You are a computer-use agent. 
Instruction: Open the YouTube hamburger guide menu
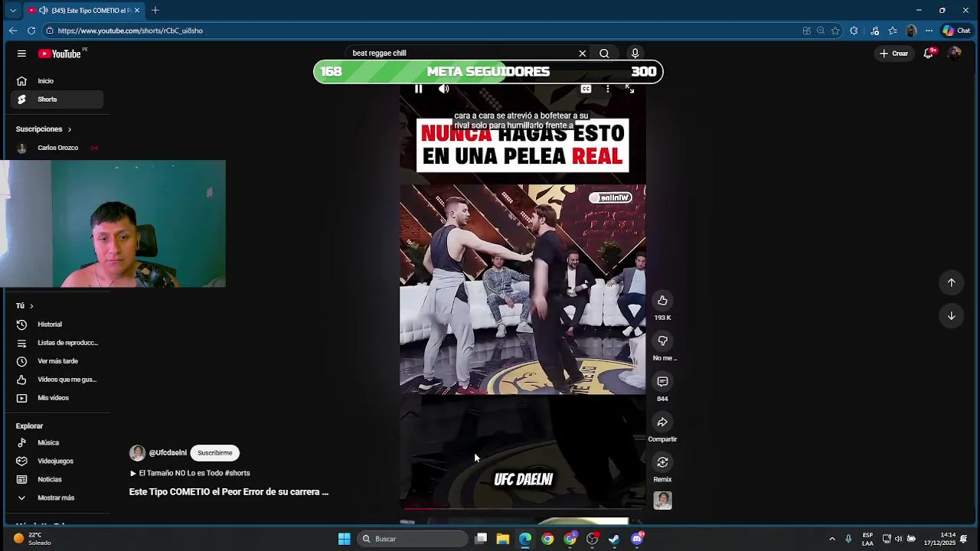coord(21,54)
